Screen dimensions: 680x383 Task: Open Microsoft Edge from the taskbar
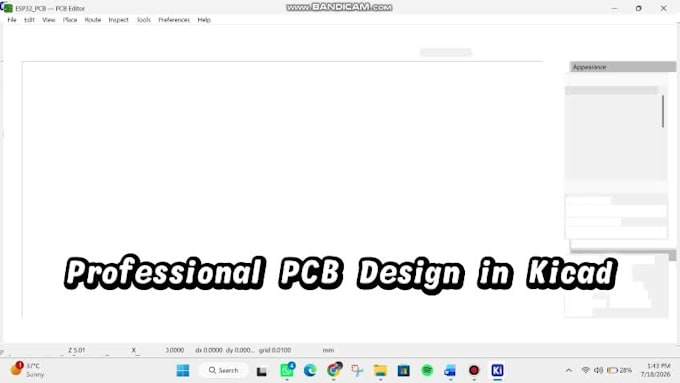pos(310,370)
